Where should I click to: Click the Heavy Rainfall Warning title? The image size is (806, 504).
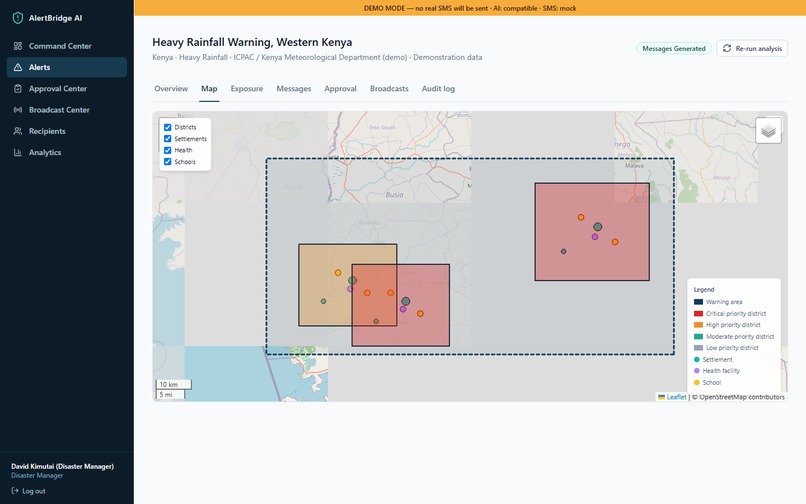[x=252, y=42]
